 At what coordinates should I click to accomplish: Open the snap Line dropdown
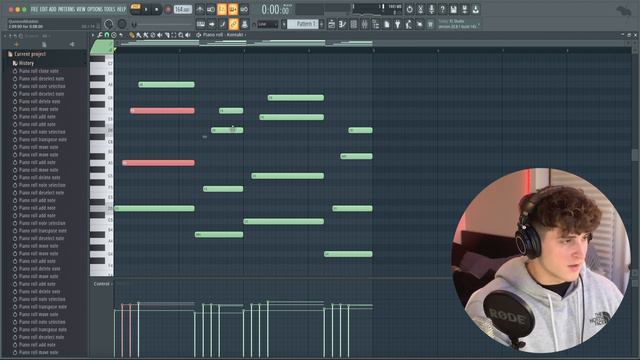point(267,24)
